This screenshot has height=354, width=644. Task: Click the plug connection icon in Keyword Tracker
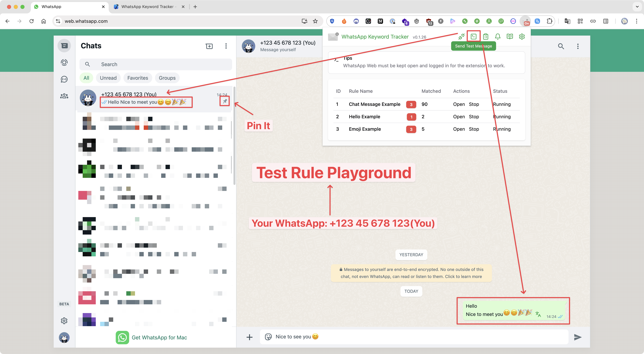point(461,37)
